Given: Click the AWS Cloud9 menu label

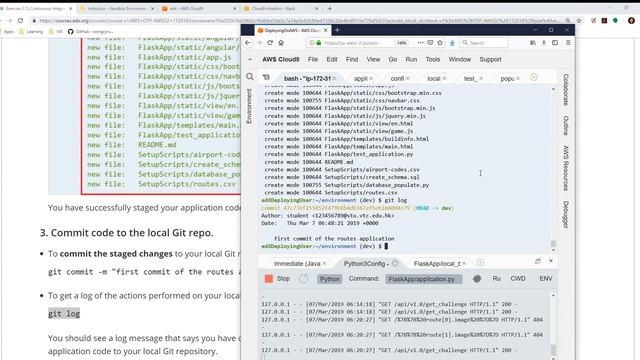Looking at the screenshot, I should 280,59.
